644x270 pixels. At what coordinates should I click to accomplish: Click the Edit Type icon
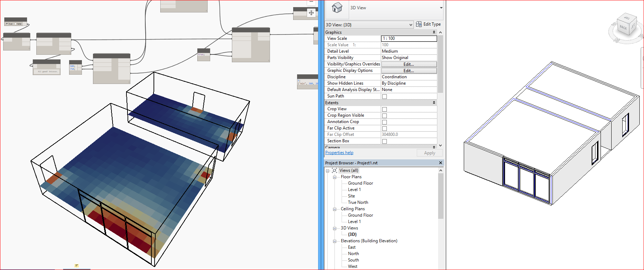(x=419, y=24)
